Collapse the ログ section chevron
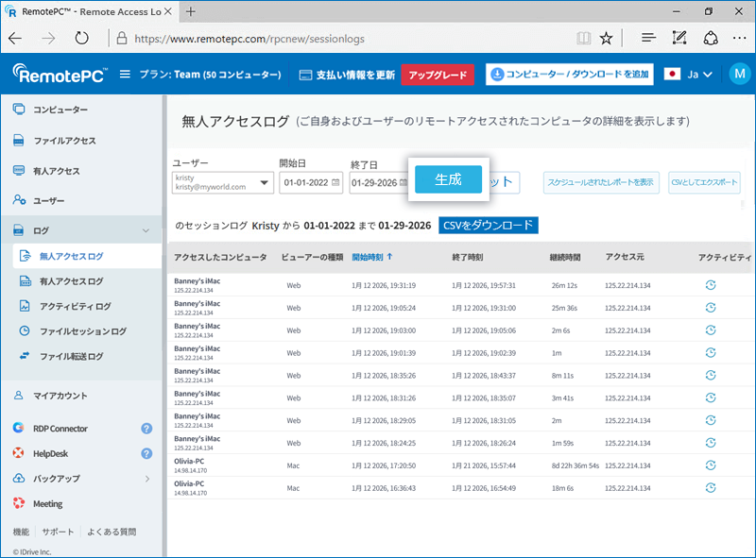Image resolution: width=756 pixels, height=558 pixels. click(x=147, y=228)
